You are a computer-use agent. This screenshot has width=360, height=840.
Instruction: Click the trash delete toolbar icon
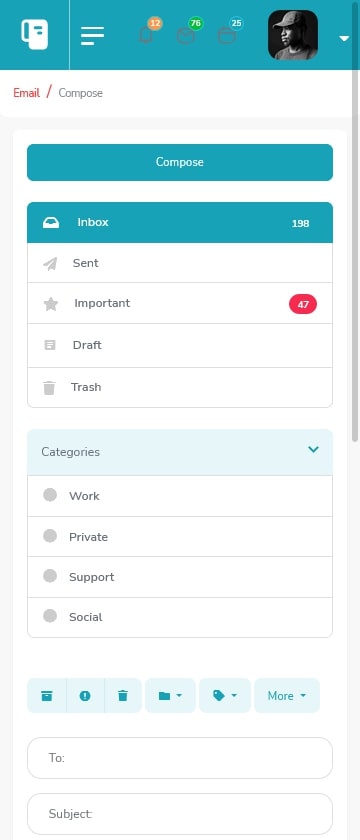point(123,696)
